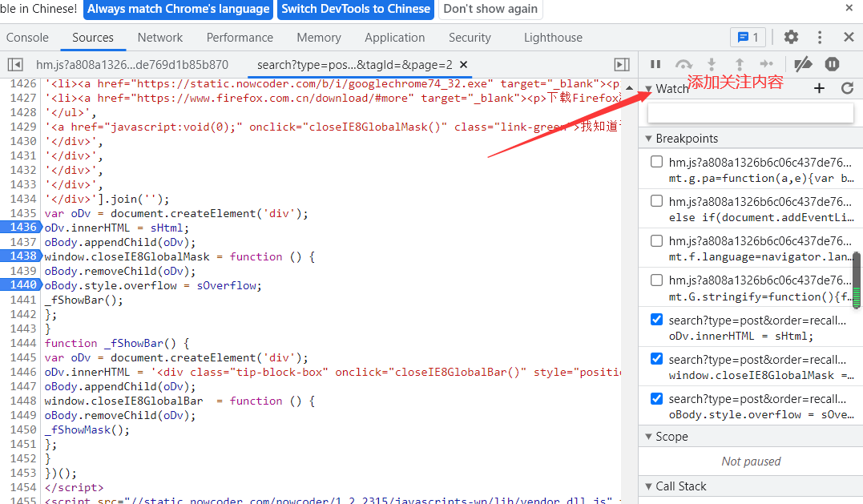863x504 pixels.
Task: Toggle pause on exceptions icon
Action: pos(833,64)
